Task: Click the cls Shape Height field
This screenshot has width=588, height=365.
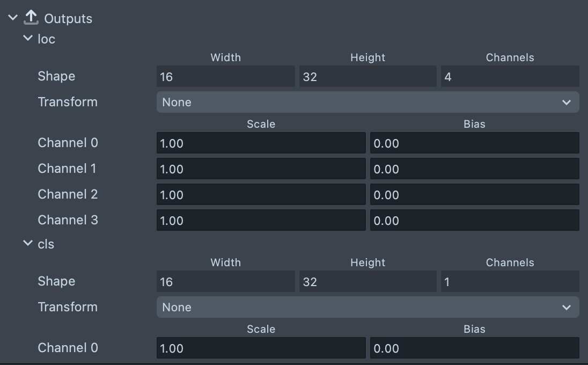Action: pyautogui.click(x=367, y=282)
